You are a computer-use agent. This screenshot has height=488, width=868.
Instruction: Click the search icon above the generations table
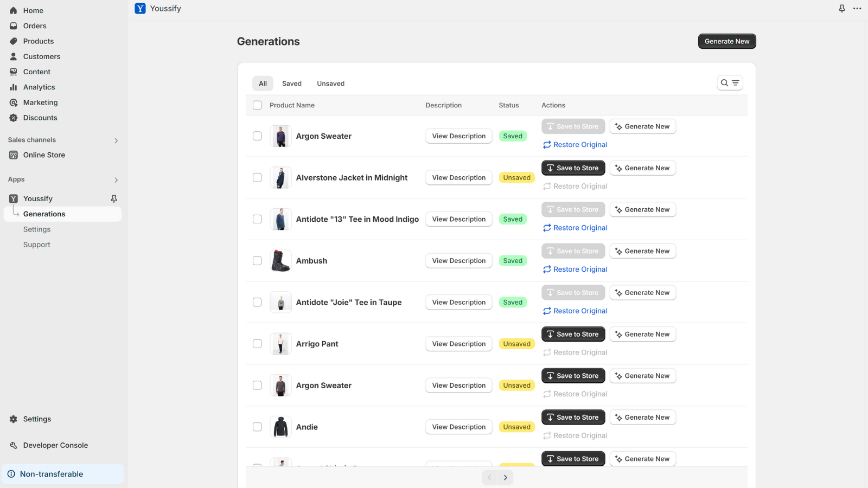pos(725,82)
